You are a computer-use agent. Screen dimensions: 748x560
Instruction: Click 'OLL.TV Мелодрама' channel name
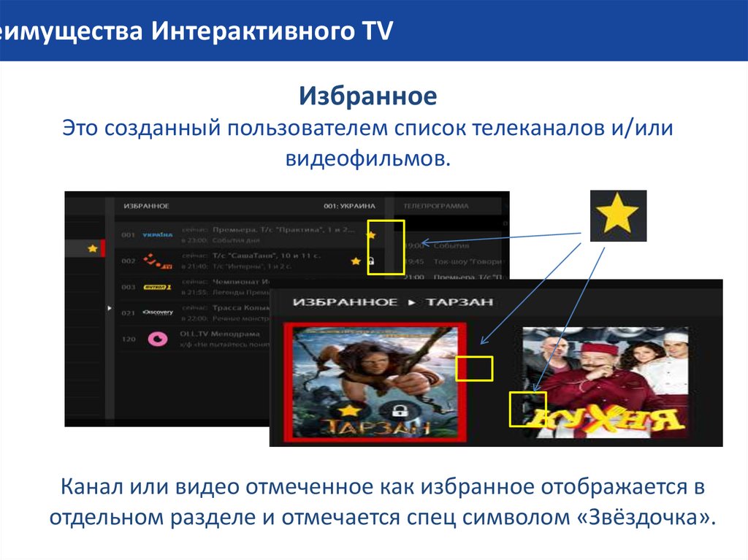[x=220, y=334]
